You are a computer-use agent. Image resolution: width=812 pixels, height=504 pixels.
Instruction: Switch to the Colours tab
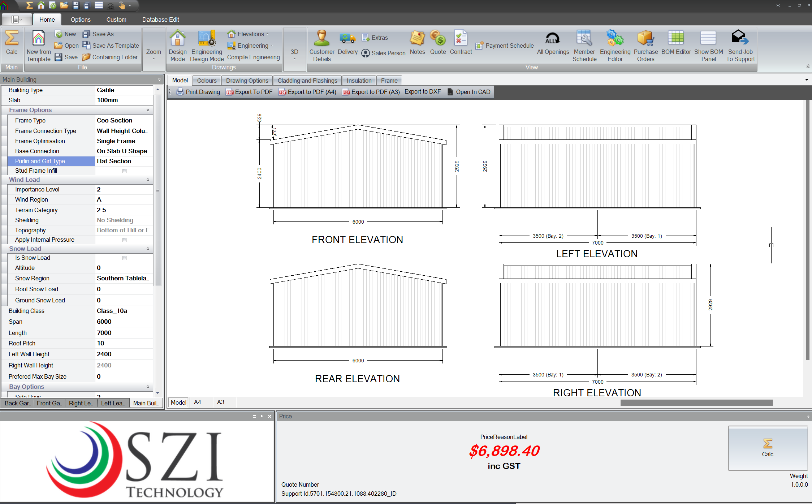pyautogui.click(x=207, y=81)
